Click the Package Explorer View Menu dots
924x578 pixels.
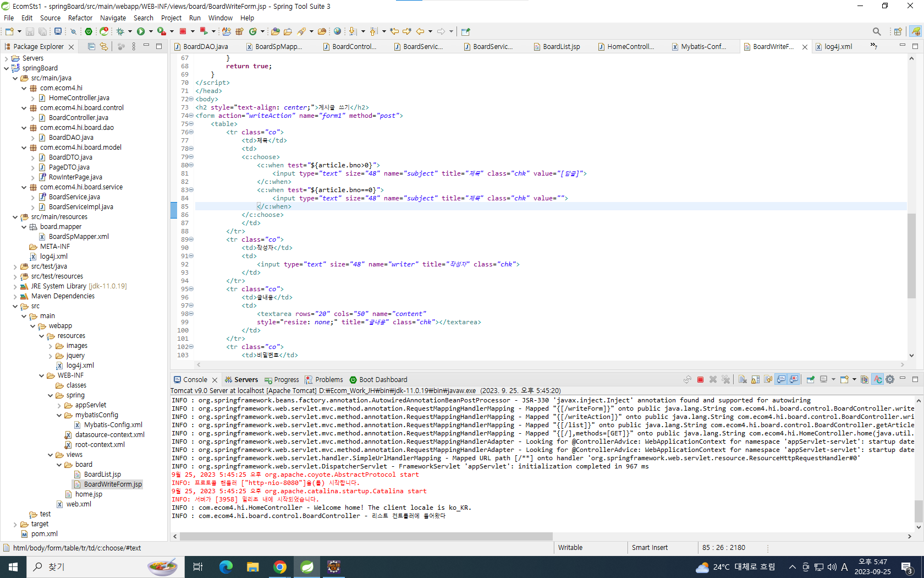coord(134,47)
